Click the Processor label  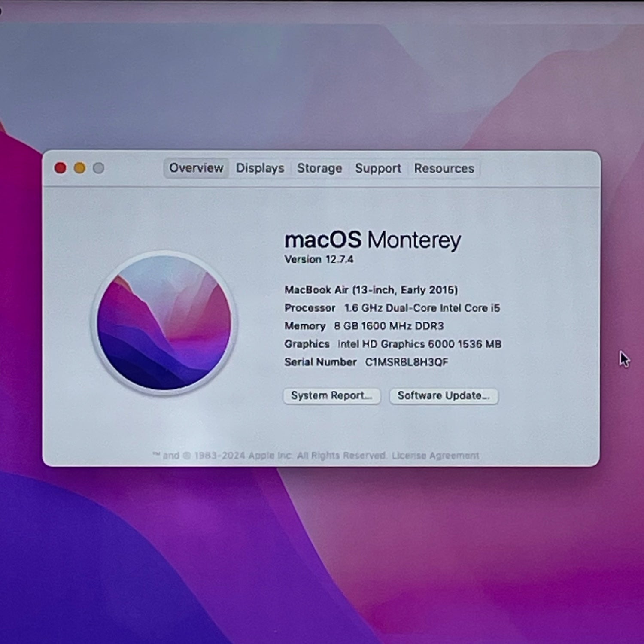pos(310,308)
